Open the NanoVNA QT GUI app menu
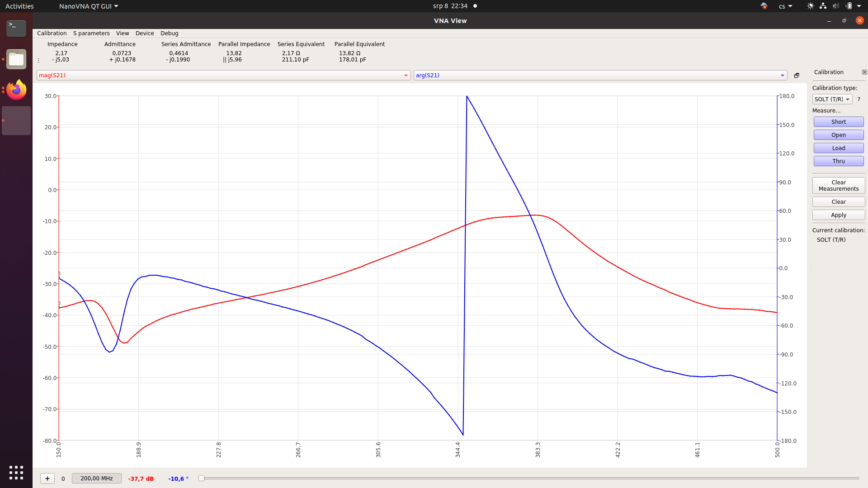Screen dimensions: 868x488 tap(88, 6)
